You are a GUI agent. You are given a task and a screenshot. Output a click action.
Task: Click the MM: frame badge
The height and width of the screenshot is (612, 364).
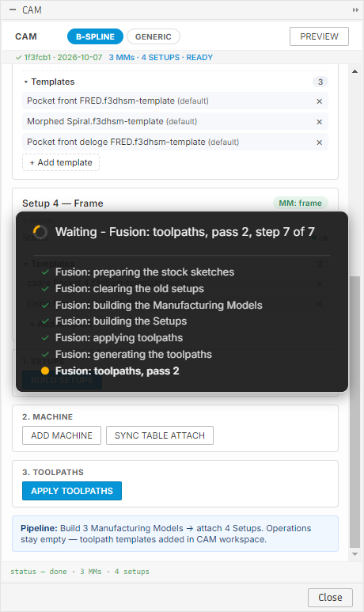[x=301, y=203]
